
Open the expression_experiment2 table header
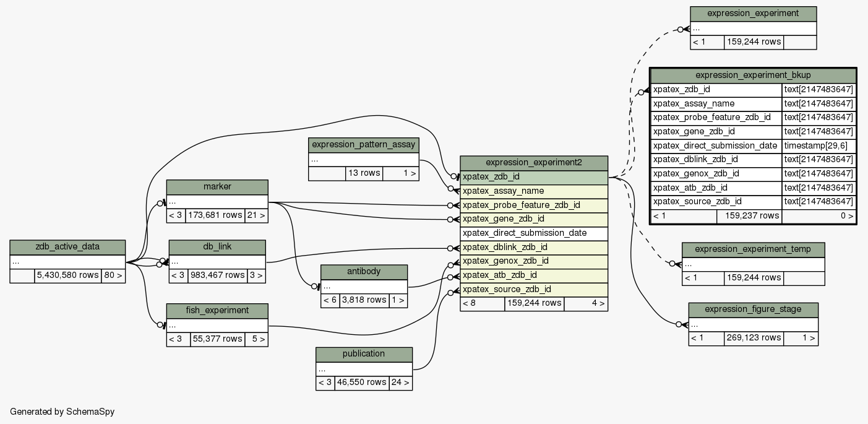534,163
